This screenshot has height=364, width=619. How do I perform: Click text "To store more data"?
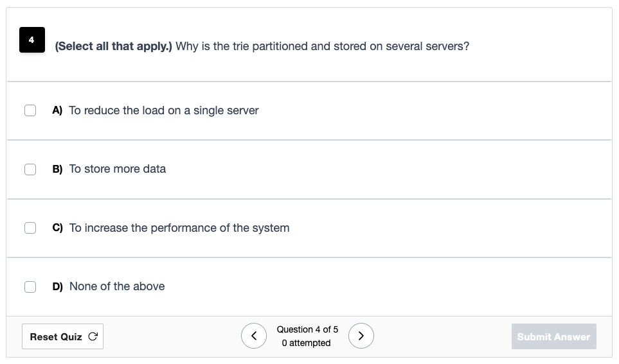point(117,169)
